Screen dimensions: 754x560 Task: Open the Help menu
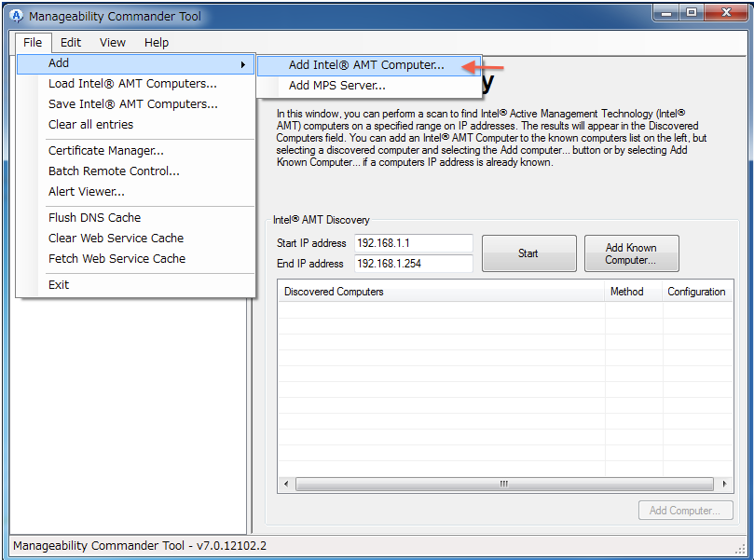(x=157, y=43)
